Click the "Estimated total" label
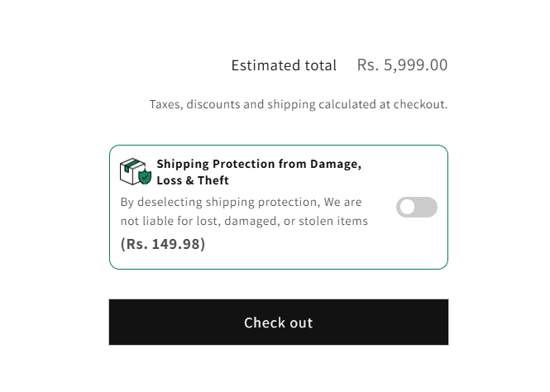This screenshot has height=392, width=550. 284,65
